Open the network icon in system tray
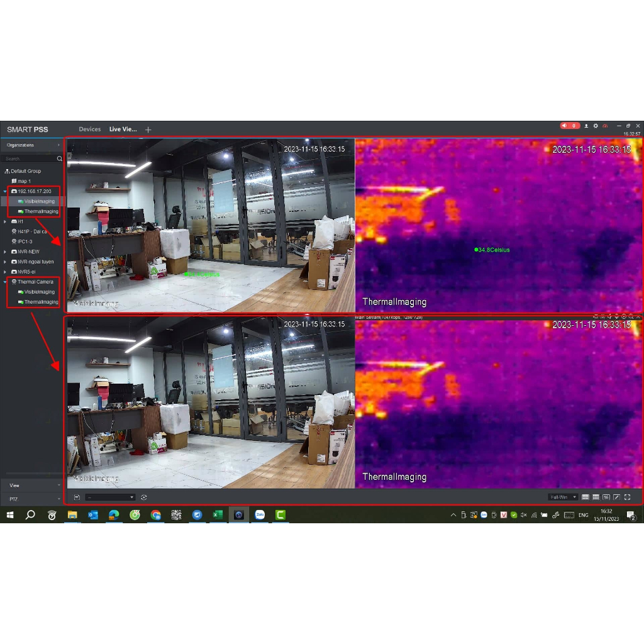 [534, 515]
